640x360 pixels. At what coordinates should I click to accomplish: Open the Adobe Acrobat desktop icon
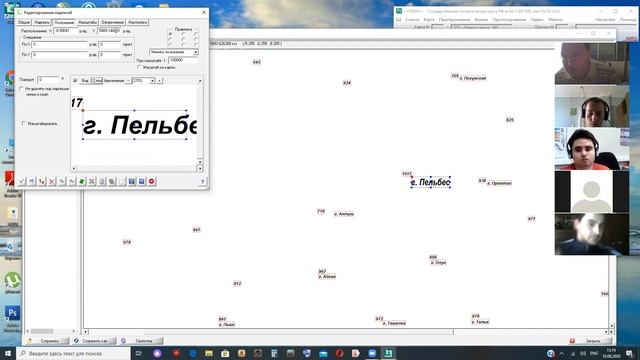[x=10, y=180]
